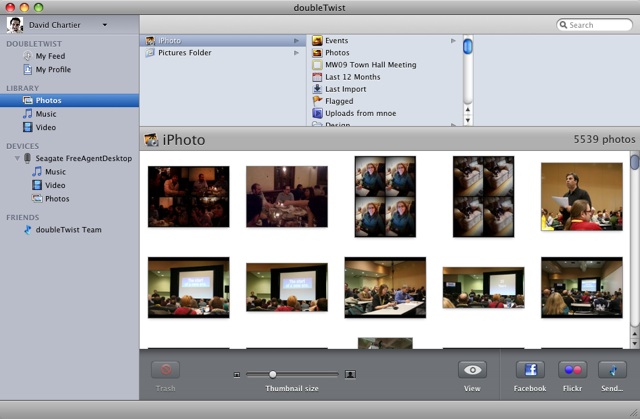Image resolution: width=640 pixels, height=419 pixels.
Task: Click album list scroll down arrow
Action: [468, 120]
